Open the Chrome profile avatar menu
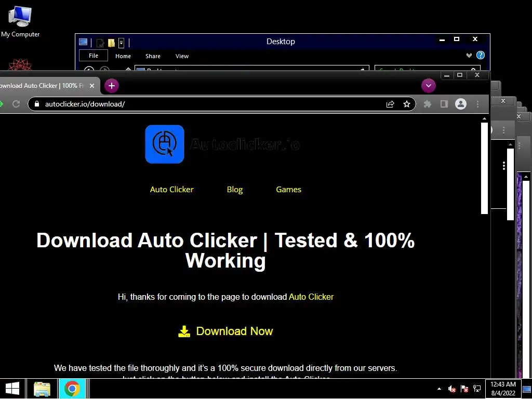Viewport: 532px width, 399px height. click(x=461, y=104)
